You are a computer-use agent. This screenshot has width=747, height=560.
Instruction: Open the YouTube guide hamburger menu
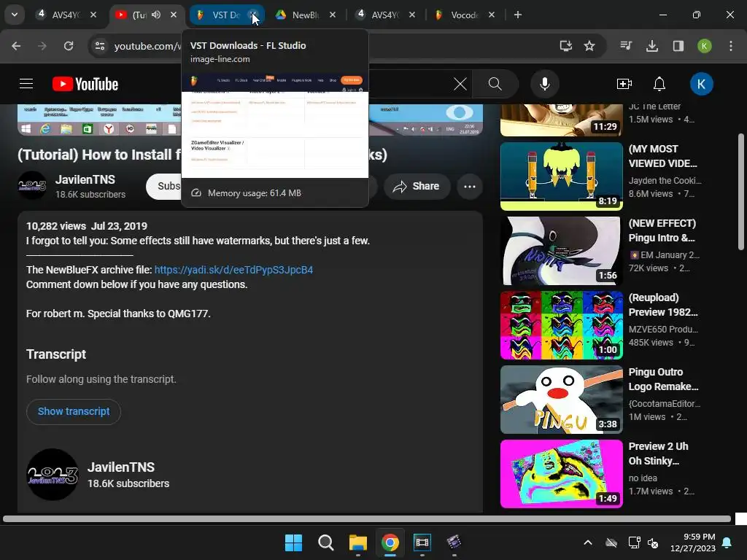pos(26,84)
